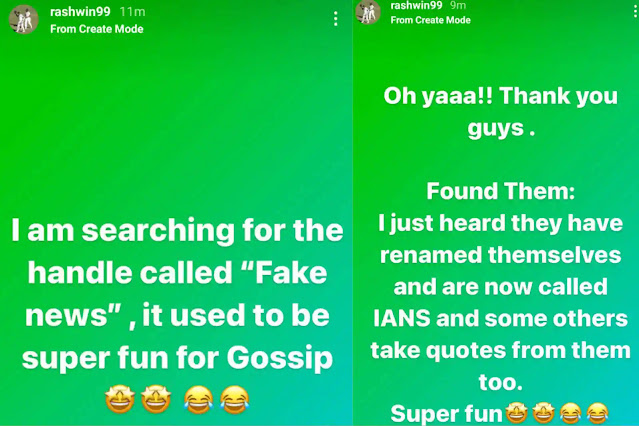639x426 pixels.
Task: Open the left story's three-dot options menu
Action: [x=335, y=19]
